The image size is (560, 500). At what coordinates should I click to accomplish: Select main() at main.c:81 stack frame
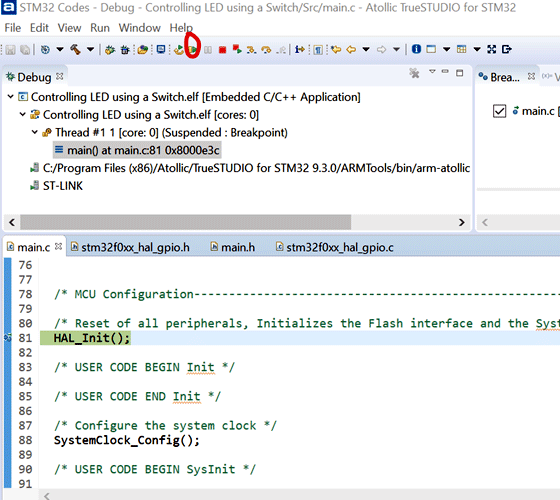click(x=137, y=150)
